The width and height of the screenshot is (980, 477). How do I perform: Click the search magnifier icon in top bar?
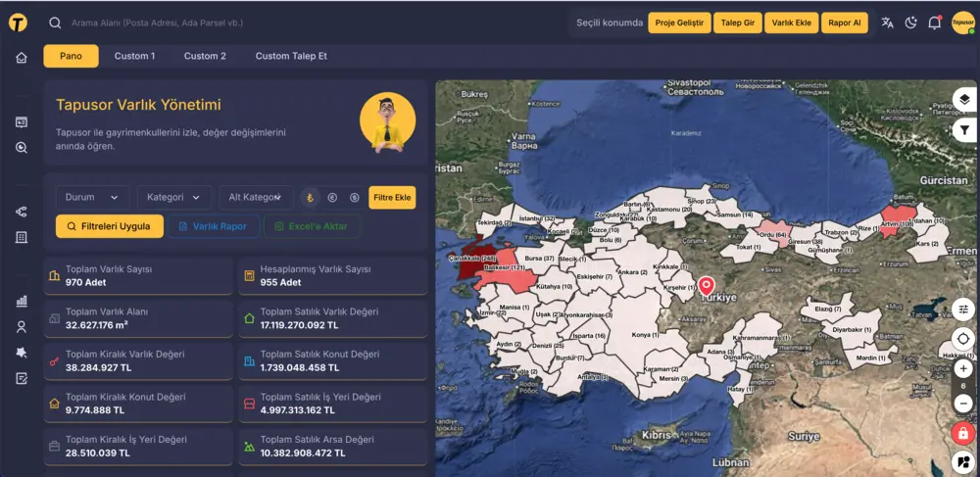(x=55, y=24)
